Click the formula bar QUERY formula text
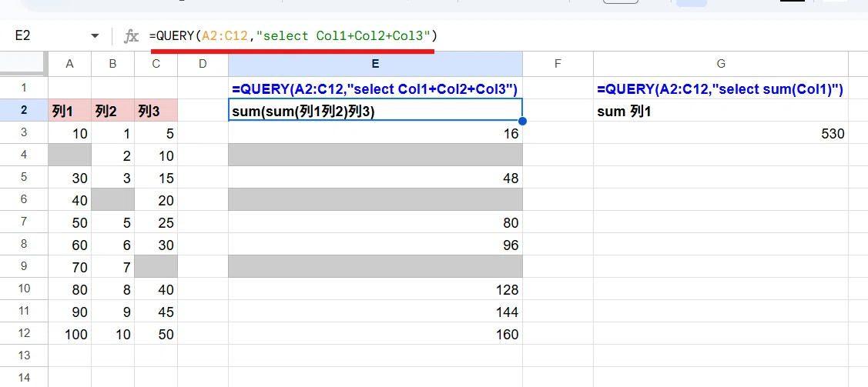Image resolution: width=868 pixels, height=387 pixels. coord(293,36)
